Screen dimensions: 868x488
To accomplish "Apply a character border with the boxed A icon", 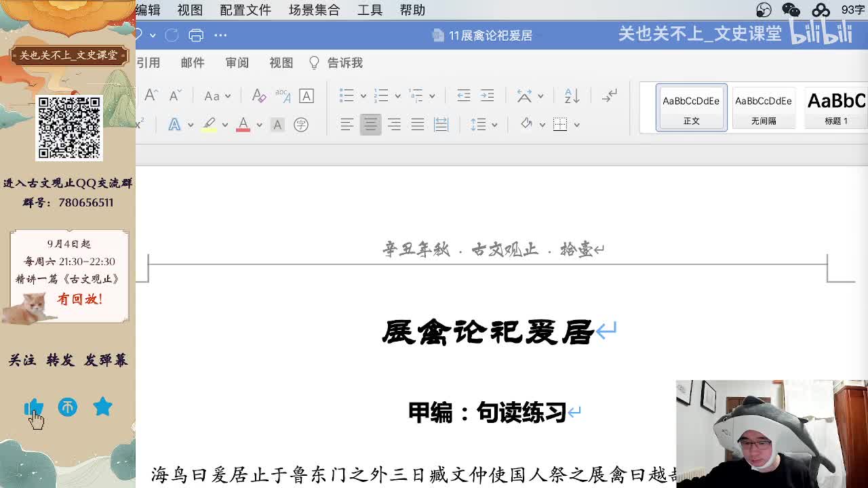I will point(307,96).
